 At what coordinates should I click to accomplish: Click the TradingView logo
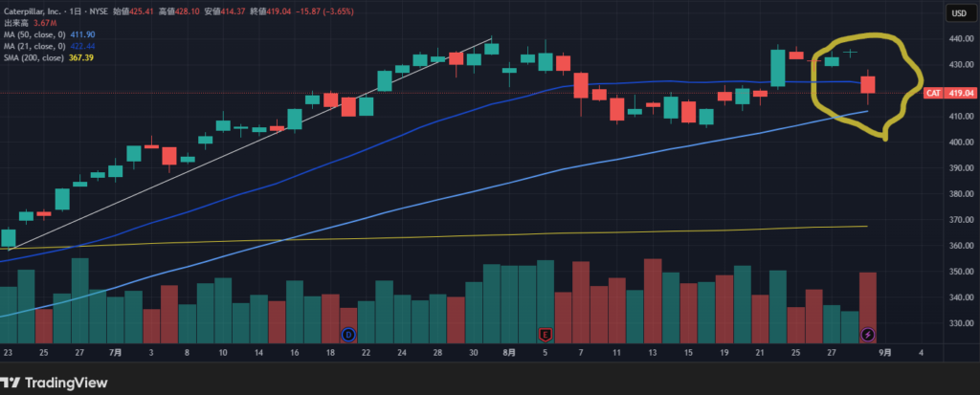55,383
